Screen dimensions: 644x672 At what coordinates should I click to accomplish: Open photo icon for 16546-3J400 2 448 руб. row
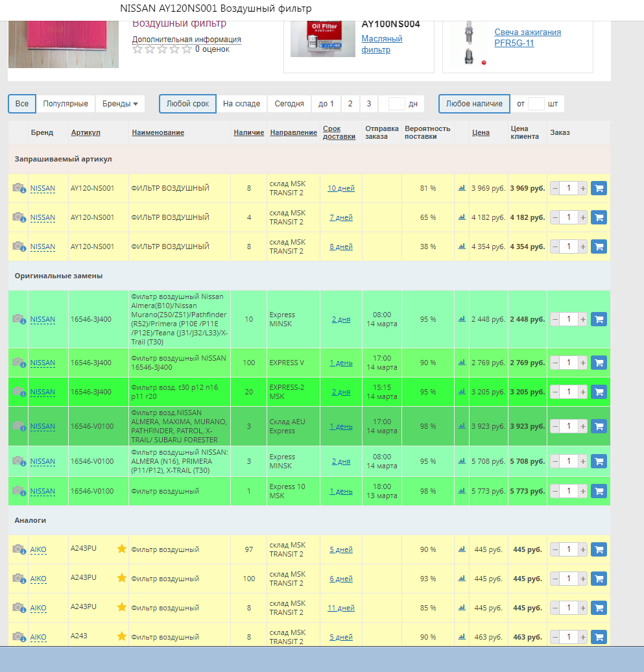click(x=19, y=319)
